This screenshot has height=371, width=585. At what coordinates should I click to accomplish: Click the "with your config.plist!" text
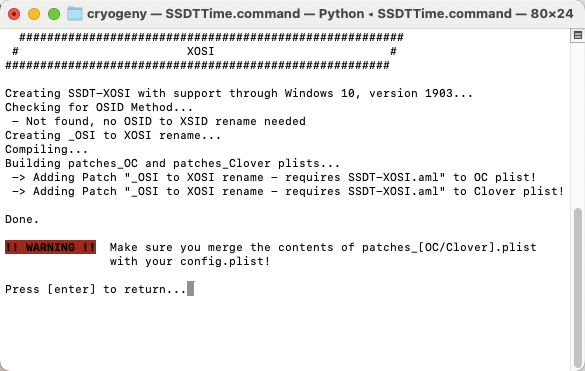190,261
